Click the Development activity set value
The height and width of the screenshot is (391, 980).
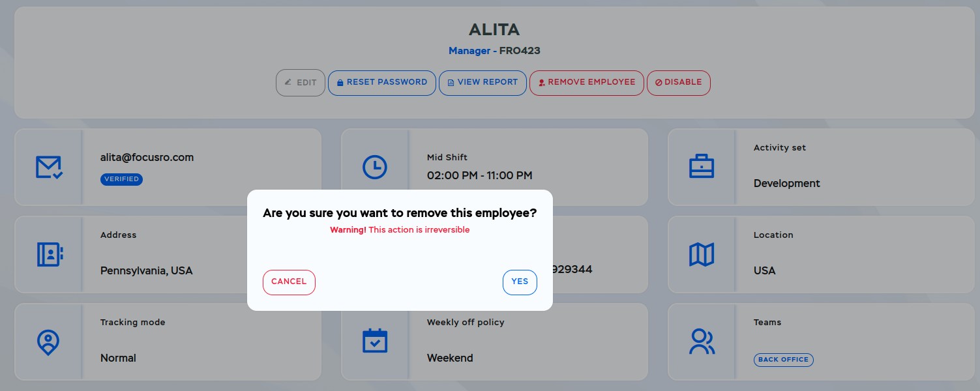pos(787,184)
